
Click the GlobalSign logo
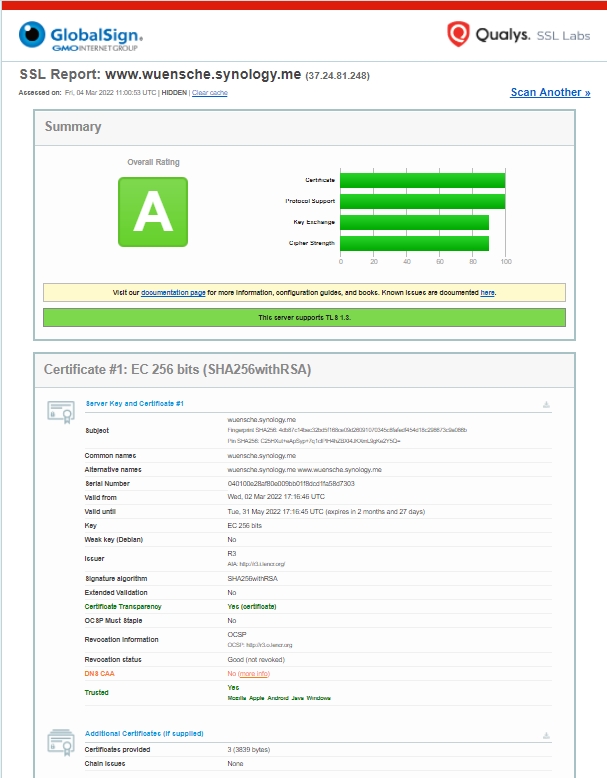pos(81,36)
